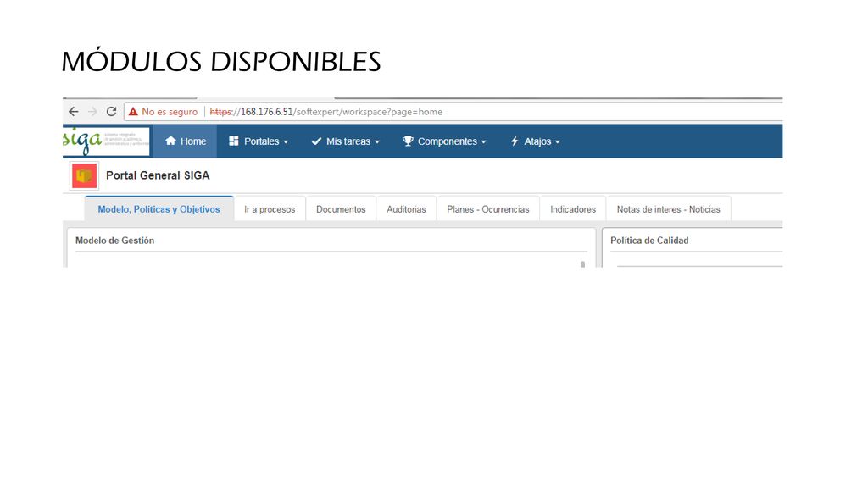
Task: Open the Atajos dropdown menu
Action: click(x=535, y=141)
